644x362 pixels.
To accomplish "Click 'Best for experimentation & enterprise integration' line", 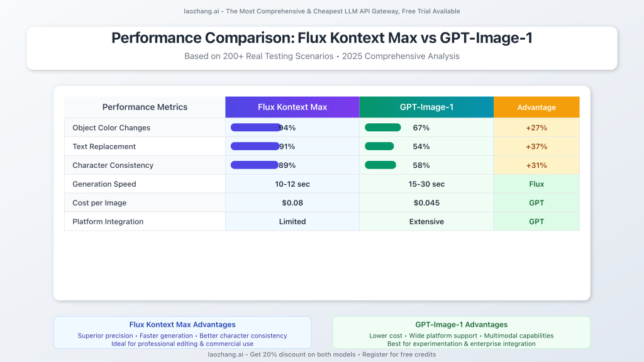I will [461, 344].
